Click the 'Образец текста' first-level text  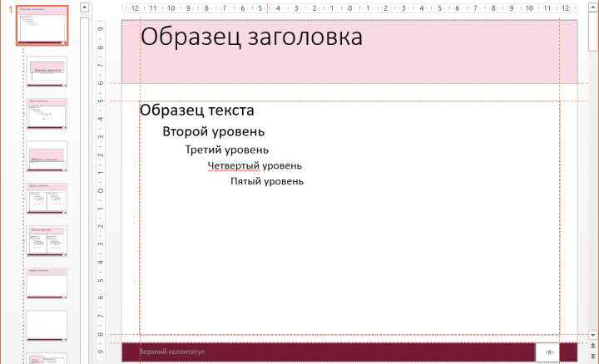(x=196, y=111)
